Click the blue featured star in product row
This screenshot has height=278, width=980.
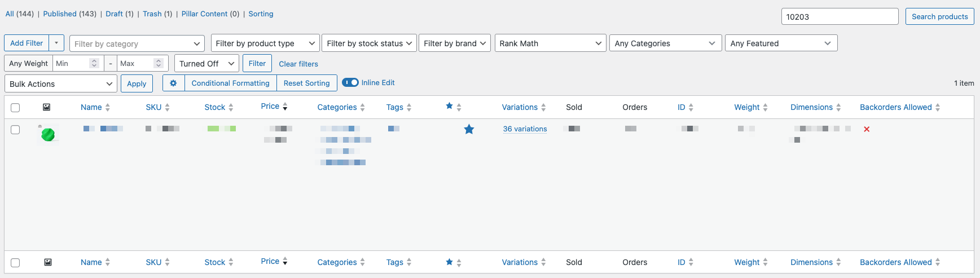click(x=469, y=130)
